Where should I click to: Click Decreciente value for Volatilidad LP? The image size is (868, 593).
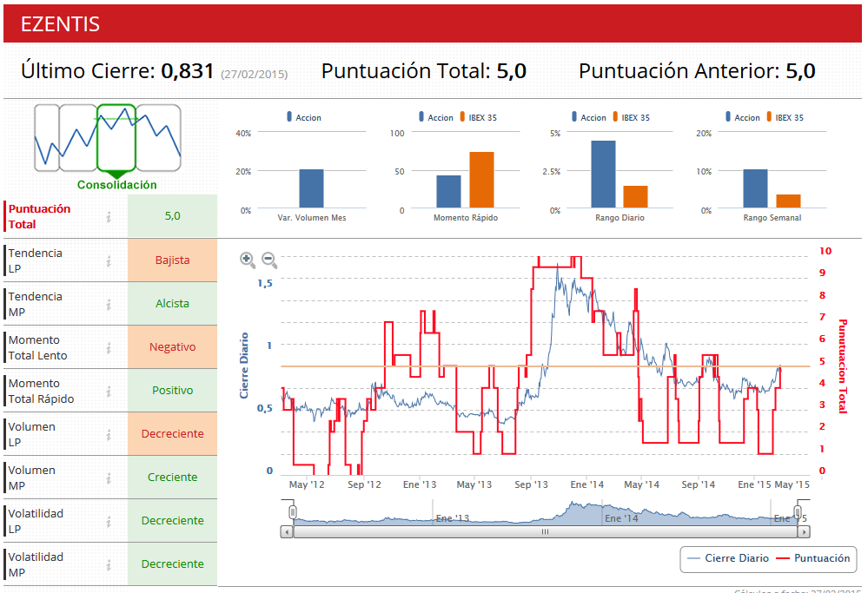tap(172, 521)
